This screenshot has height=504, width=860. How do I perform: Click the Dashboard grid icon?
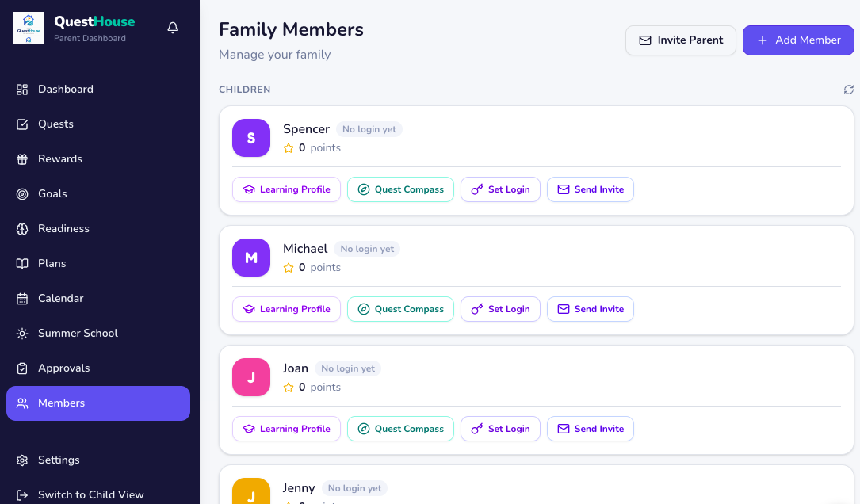pos(22,90)
